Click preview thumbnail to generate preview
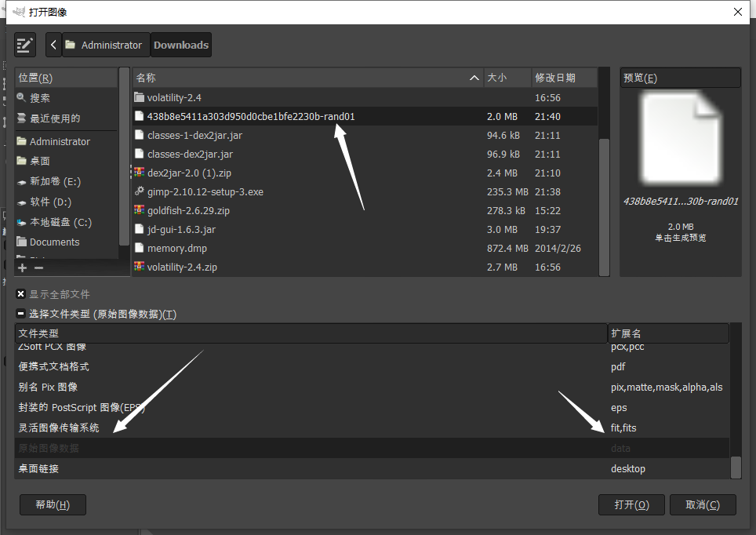 point(680,139)
